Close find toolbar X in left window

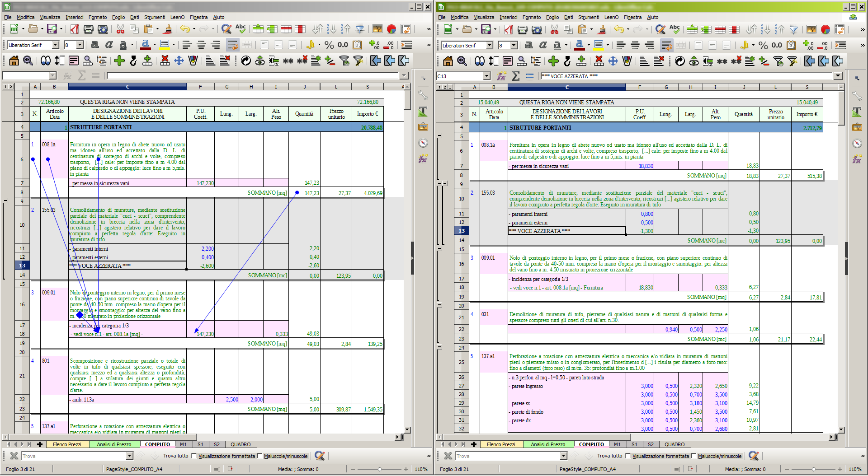[x=14, y=456]
